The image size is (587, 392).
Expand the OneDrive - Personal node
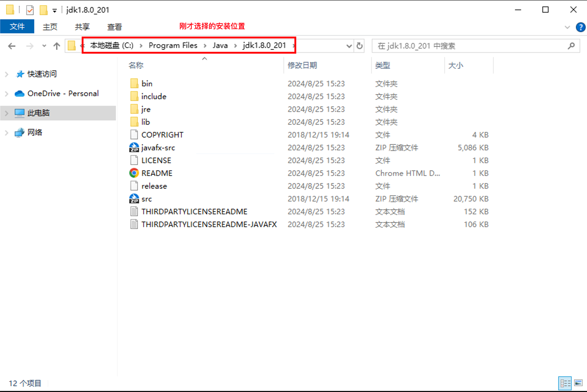pyautogui.click(x=6, y=94)
